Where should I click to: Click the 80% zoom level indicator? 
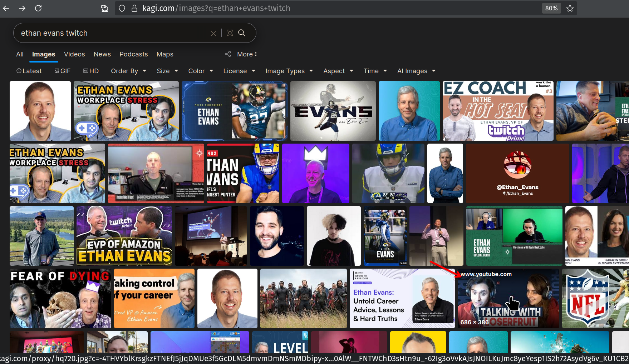pyautogui.click(x=551, y=8)
